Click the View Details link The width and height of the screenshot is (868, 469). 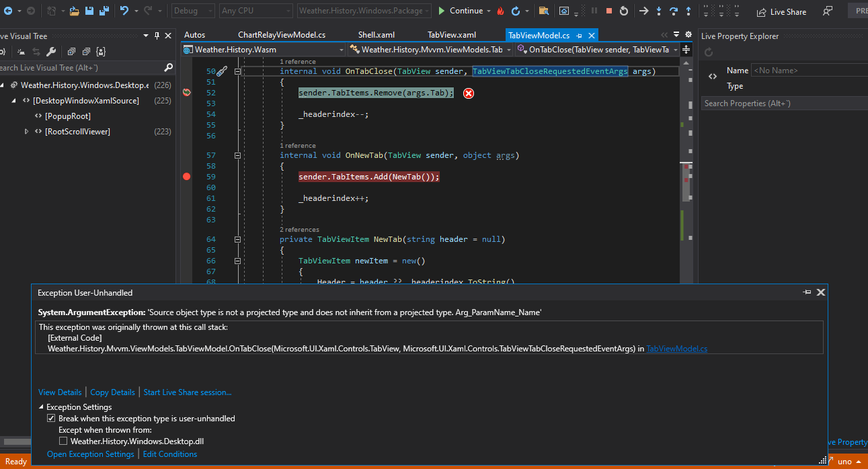59,392
